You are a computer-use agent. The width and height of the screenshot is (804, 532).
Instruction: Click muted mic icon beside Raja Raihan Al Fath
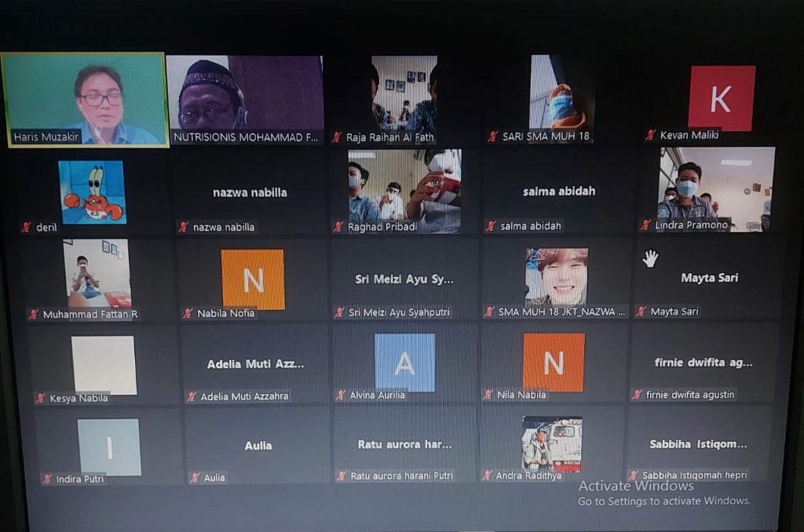pos(337,137)
